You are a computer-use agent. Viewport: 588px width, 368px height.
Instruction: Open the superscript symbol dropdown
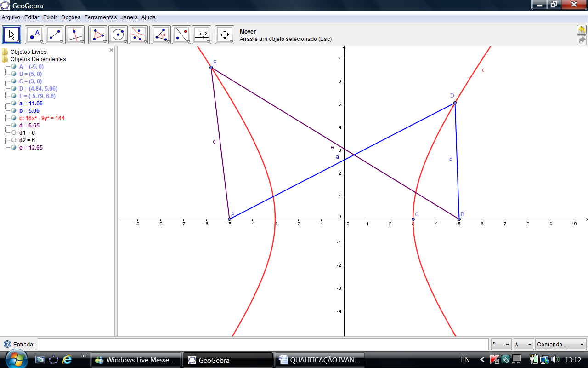(x=501, y=344)
